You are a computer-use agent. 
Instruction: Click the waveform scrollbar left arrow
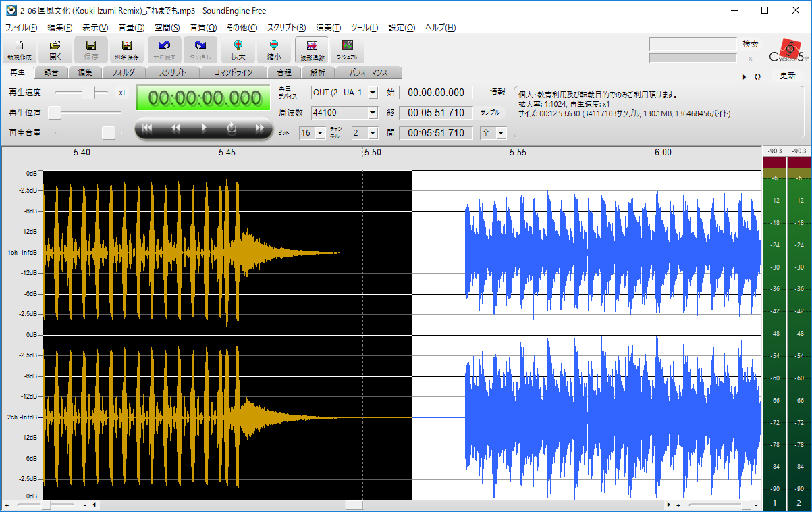click(x=94, y=505)
